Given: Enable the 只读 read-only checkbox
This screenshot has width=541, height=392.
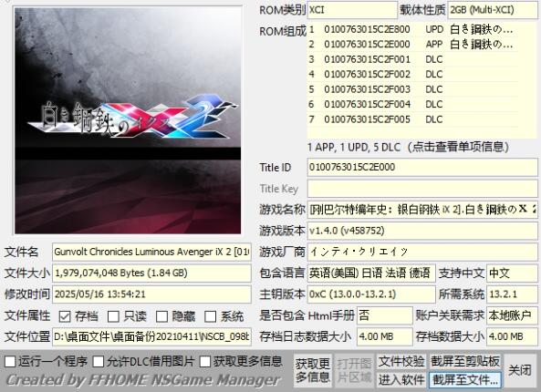Looking at the screenshot, I should pos(113,316).
